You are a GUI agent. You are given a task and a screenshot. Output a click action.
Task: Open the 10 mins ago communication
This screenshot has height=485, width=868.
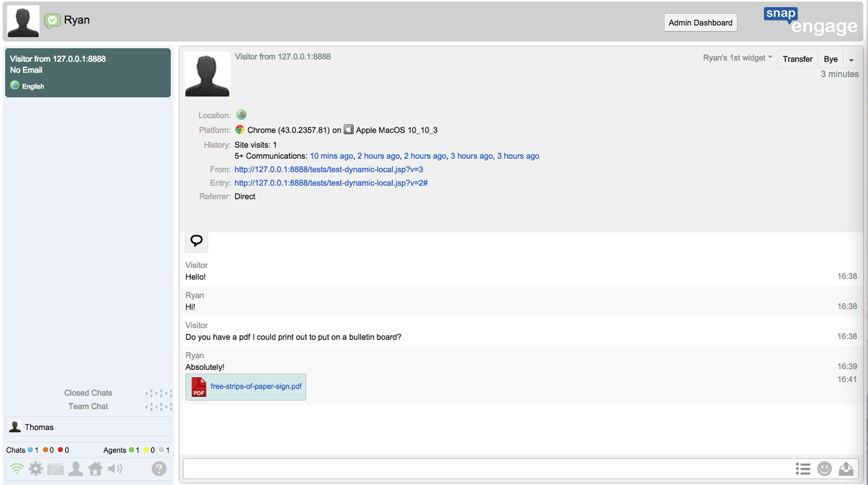[x=331, y=156]
